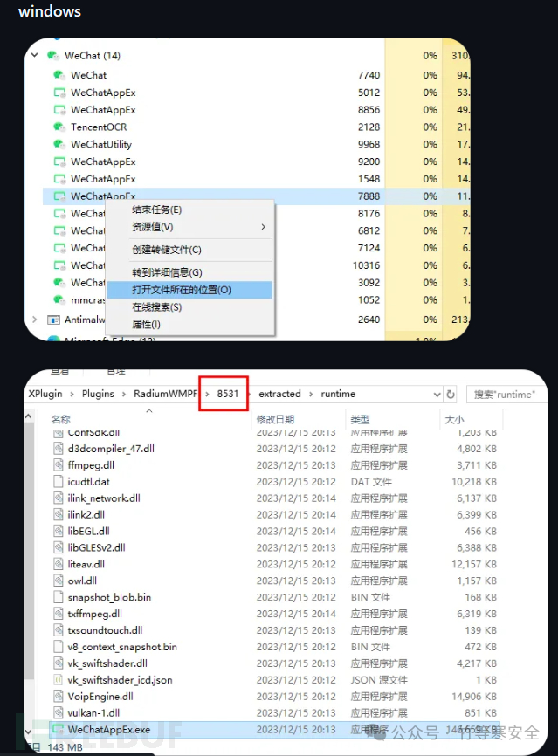Select the ffmpeg.dll file icon
The image size is (558, 756).
click(x=59, y=465)
